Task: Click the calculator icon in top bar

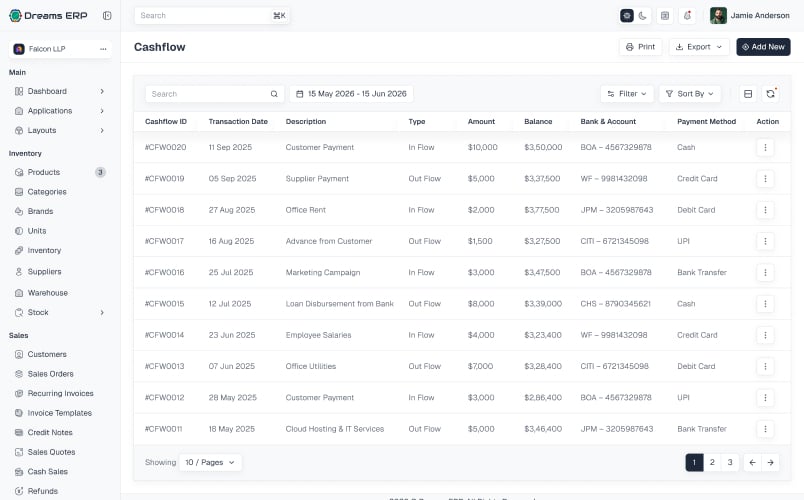Action: (x=665, y=16)
